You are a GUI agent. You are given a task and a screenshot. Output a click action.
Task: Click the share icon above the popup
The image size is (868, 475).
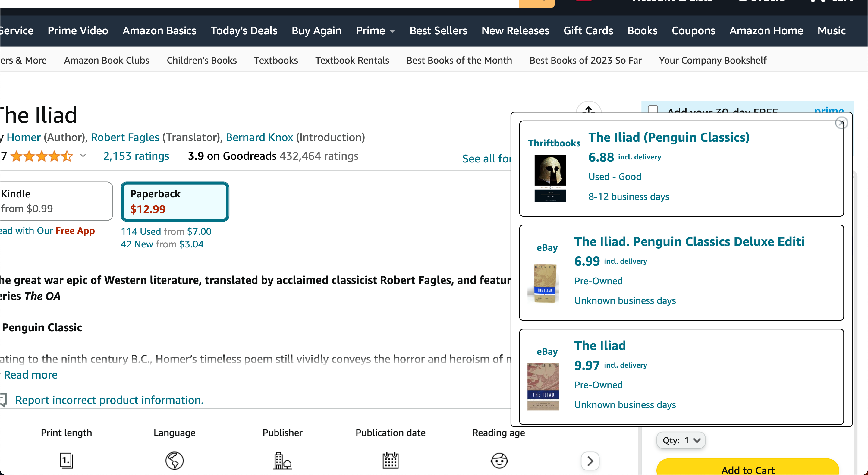coord(588,109)
